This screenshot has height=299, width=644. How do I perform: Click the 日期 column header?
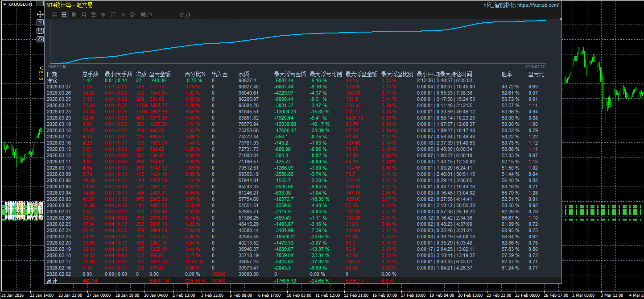click(52, 74)
